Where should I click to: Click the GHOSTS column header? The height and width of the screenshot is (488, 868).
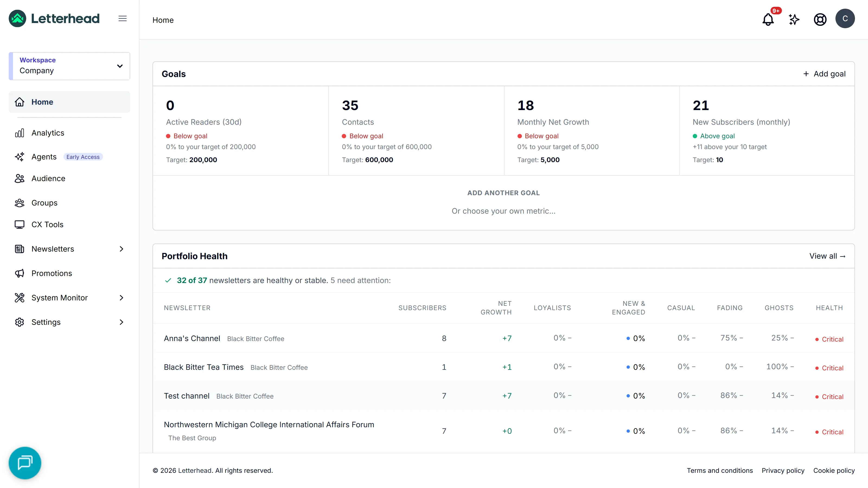tap(779, 308)
